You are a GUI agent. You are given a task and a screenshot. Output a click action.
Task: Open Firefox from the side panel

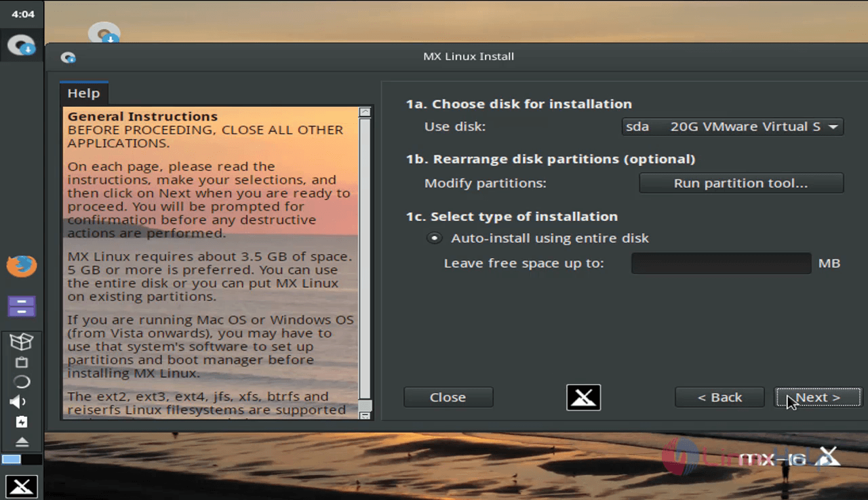pos(22,265)
